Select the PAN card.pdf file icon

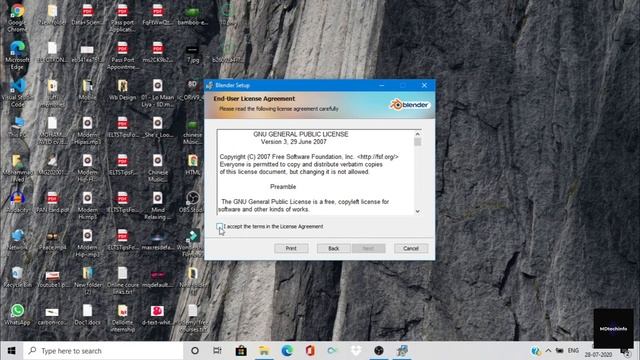[52, 202]
